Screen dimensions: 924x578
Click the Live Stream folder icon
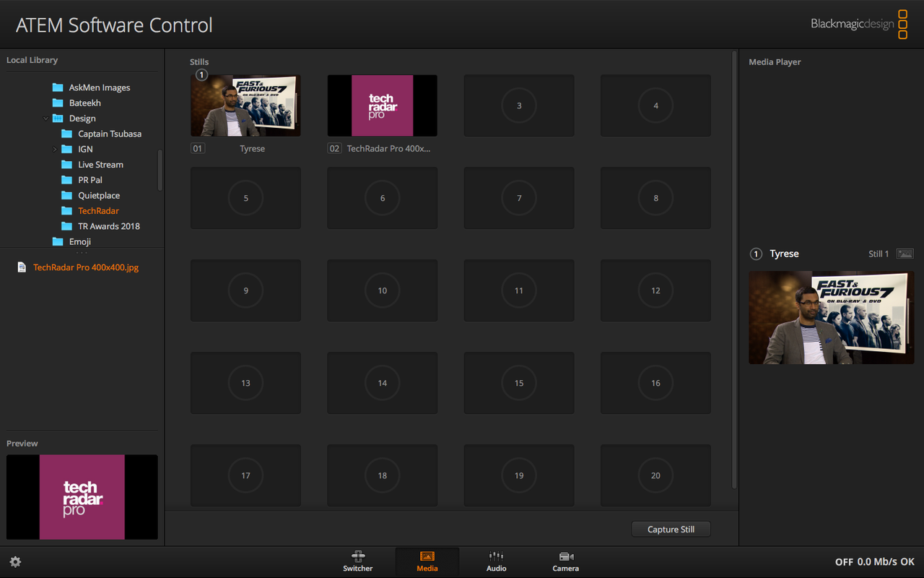pos(67,165)
